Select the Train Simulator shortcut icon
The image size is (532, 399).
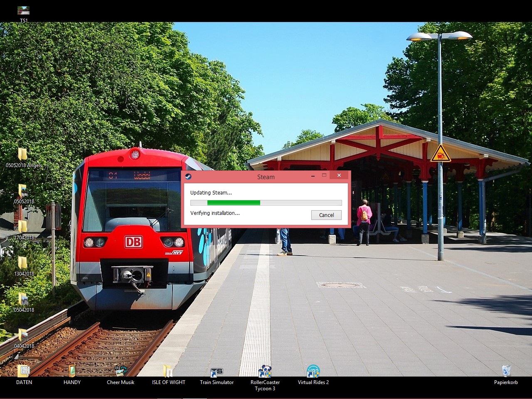(217, 372)
